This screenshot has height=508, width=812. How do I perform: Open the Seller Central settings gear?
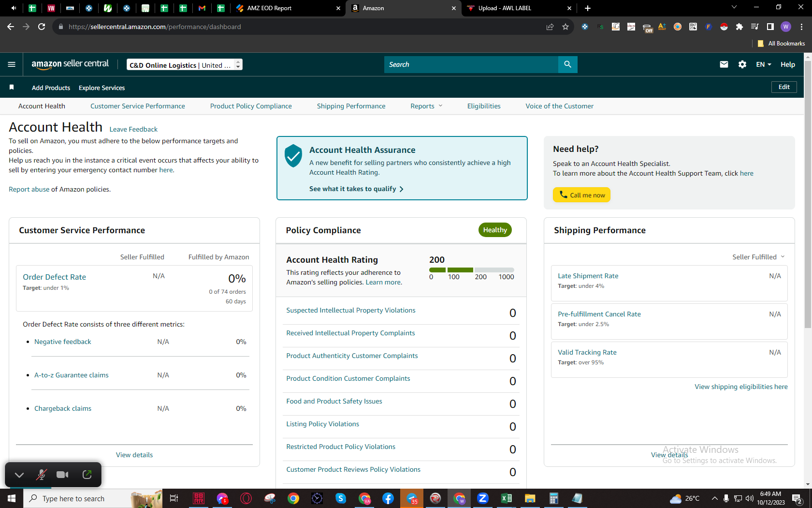click(x=742, y=64)
